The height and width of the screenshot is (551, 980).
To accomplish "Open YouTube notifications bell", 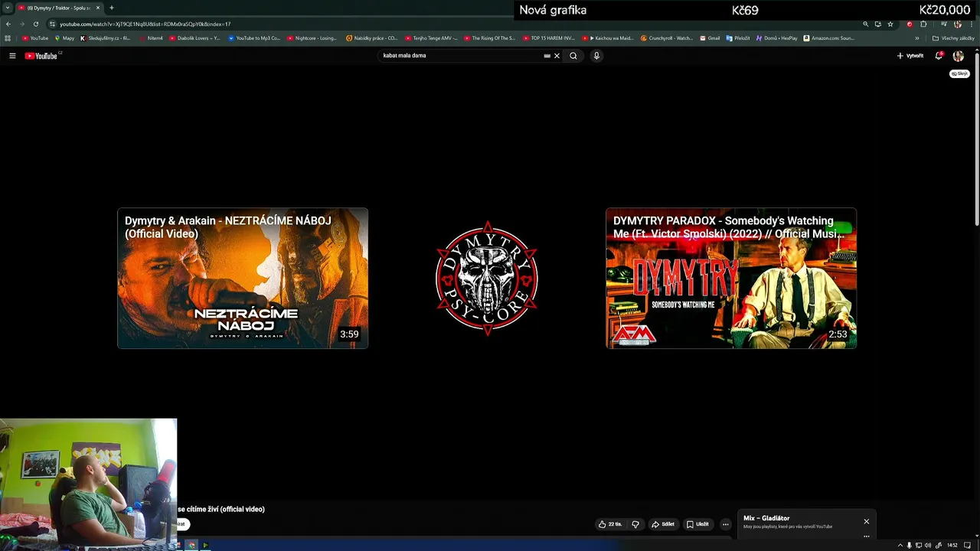I will [x=939, y=56].
